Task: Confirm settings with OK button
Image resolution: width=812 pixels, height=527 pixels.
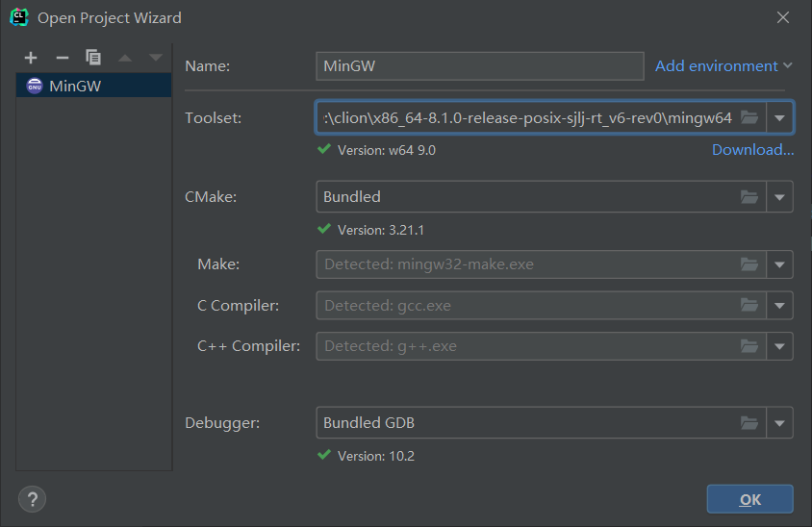Action: coord(749,499)
